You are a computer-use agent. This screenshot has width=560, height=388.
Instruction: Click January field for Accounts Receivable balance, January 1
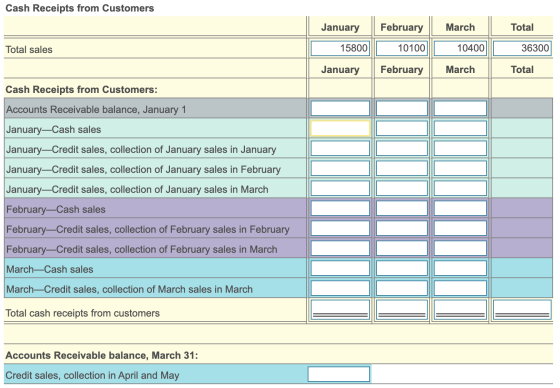(340, 108)
